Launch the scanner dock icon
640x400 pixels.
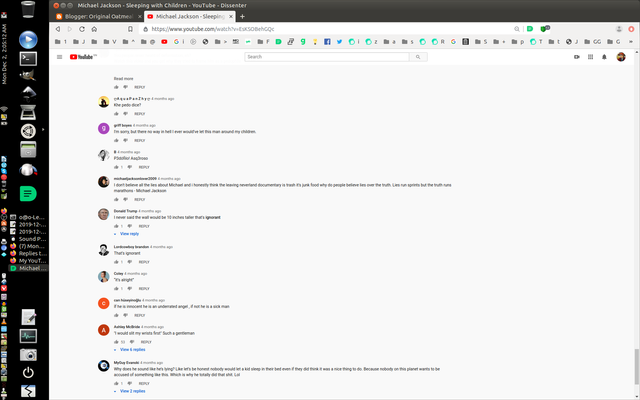pos(28,112)
